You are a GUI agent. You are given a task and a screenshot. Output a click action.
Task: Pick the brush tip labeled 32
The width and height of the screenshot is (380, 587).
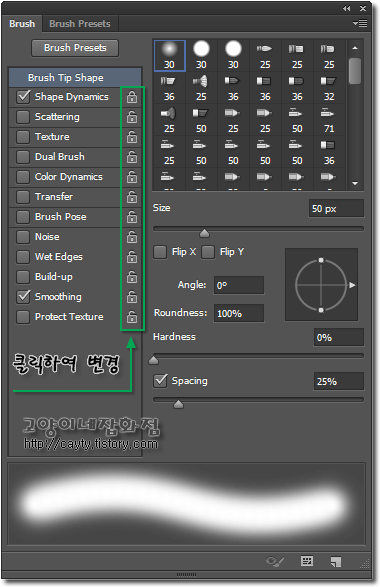pos(329,88)
